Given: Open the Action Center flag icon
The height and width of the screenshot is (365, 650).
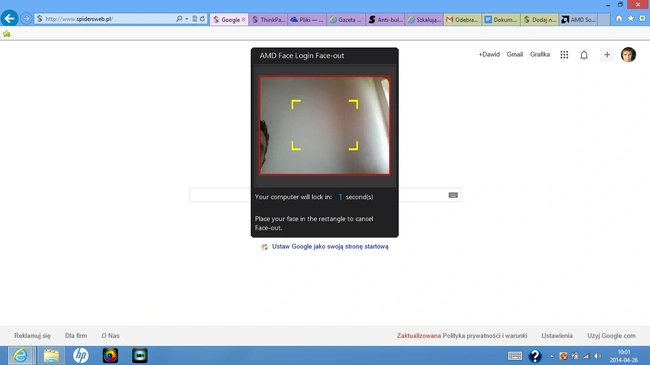Looking at the screenshot, I should coord(575,356).
